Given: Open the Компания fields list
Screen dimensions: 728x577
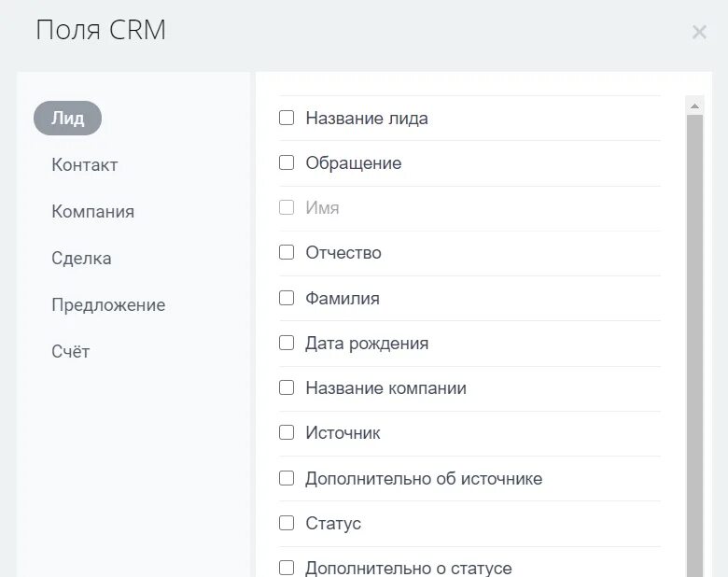Looking at the screenshot, I should (92, 211).
